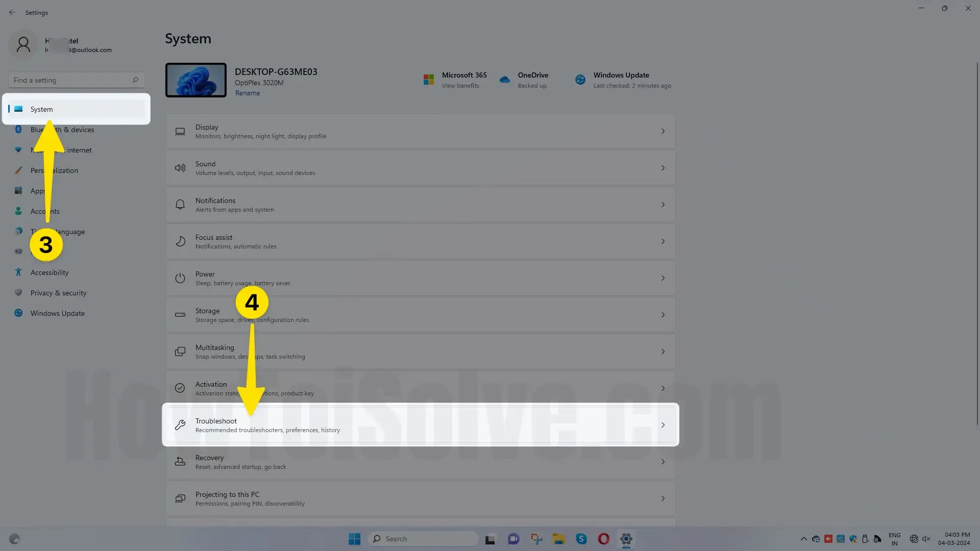Open Projecting to this PC row
The width and height of the screenshot is (980, 551).
pos(420,498)
